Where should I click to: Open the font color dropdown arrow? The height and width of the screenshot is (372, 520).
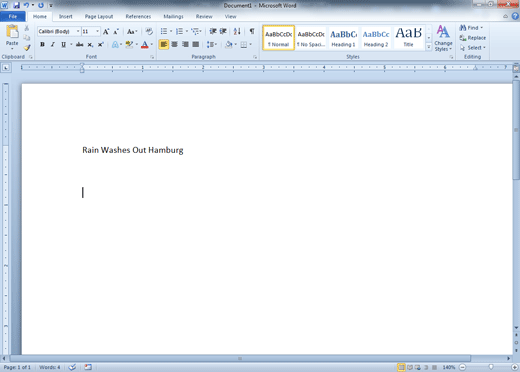(152, 44)
